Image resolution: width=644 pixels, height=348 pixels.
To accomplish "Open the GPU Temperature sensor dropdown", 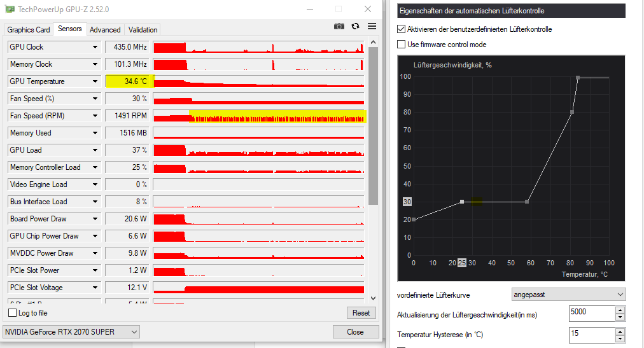I will pyautogui.click(x=95, y=81).
